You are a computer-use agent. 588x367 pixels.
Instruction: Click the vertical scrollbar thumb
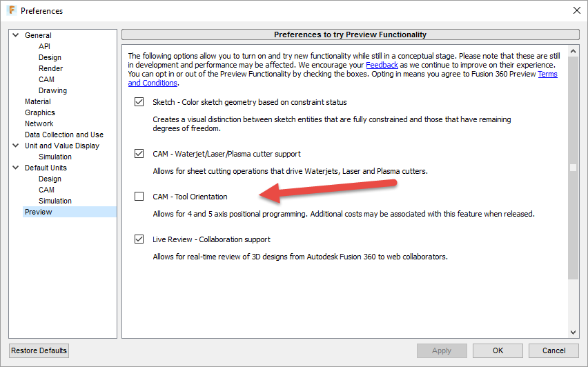point(572,168)
